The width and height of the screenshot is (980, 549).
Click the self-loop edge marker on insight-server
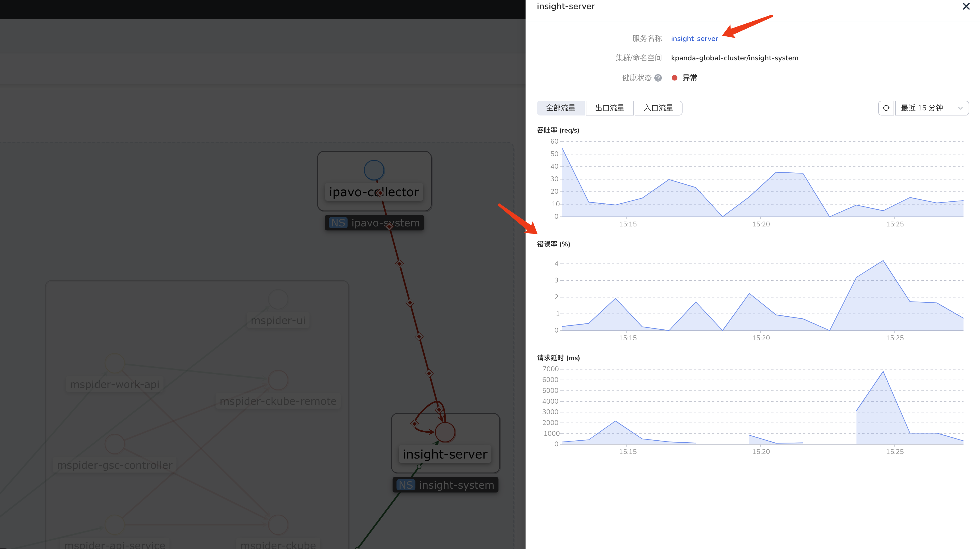pos(415,424)
